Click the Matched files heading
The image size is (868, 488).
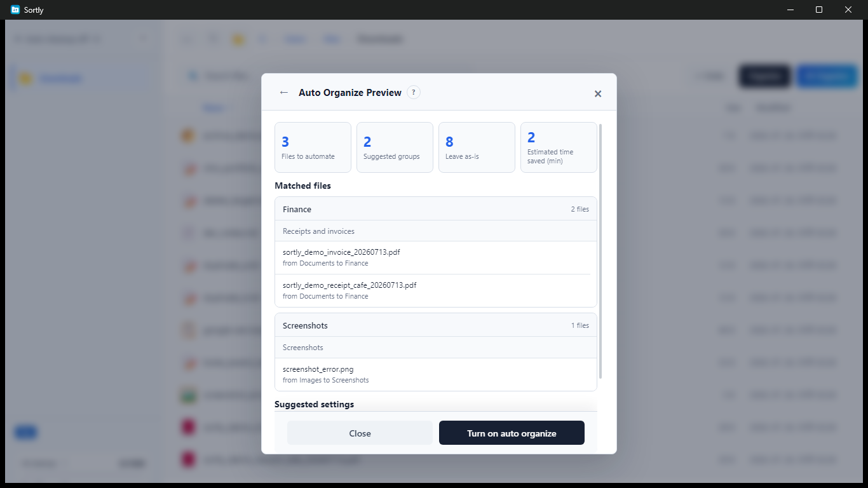[x=302, y=186]
